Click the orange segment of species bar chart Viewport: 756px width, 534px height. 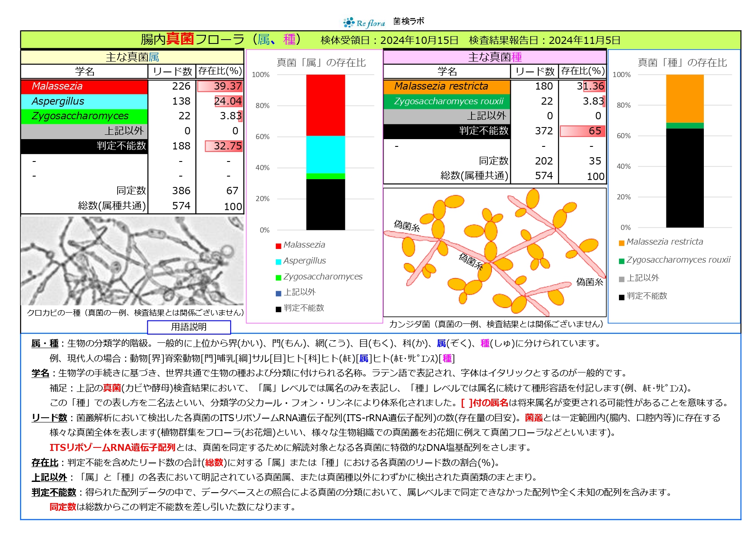point(684,99)
